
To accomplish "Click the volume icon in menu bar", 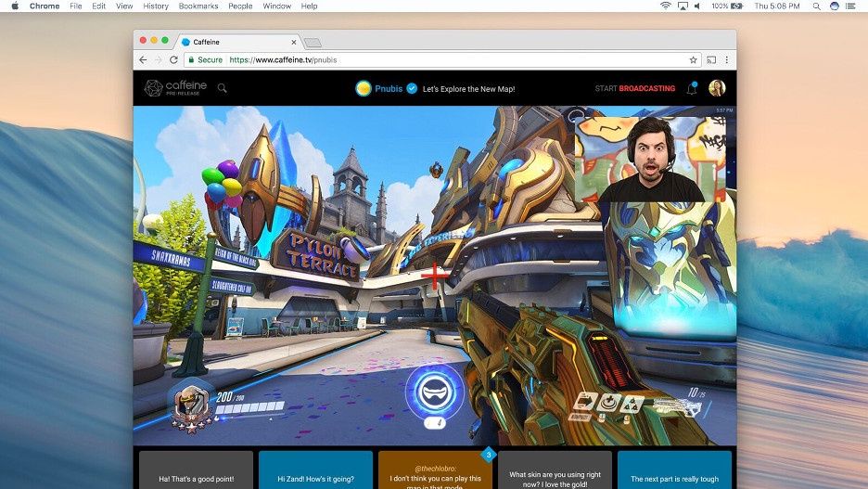I will (697, 6).
